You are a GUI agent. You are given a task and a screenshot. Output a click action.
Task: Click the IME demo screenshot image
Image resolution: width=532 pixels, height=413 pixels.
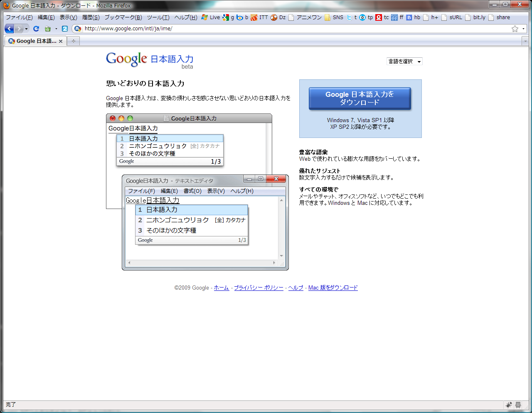(197, 192)
